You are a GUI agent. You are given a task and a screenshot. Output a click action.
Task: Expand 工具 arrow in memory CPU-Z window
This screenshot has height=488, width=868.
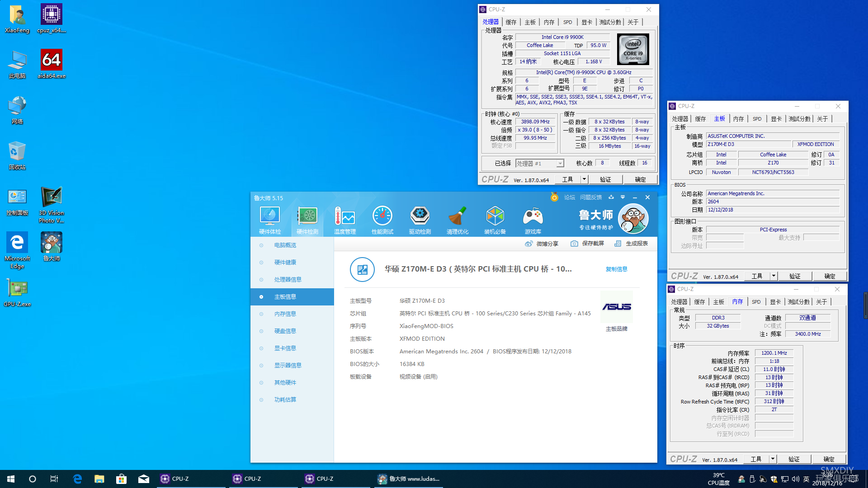773,459
